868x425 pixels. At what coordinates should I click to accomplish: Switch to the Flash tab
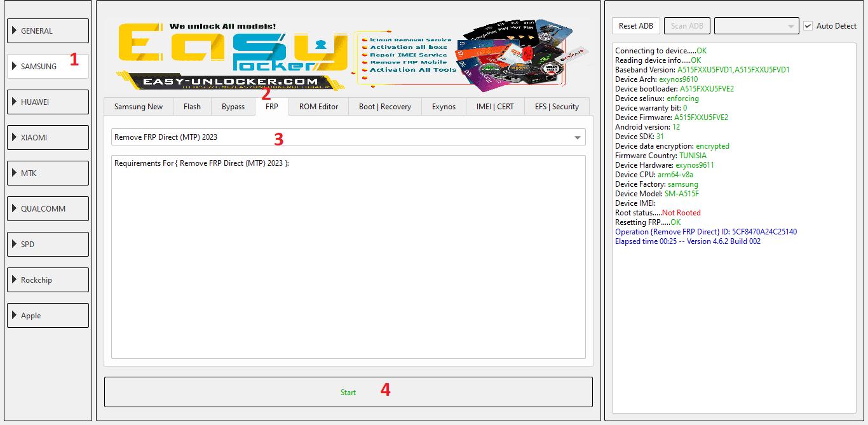(x=192, y=107)
